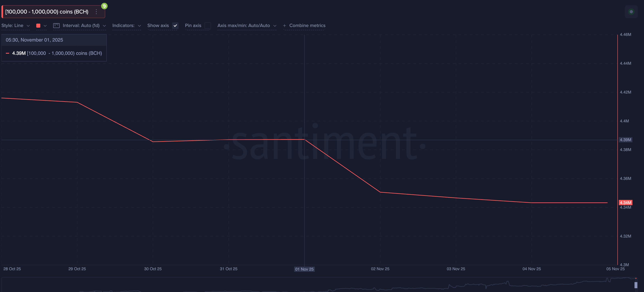Viewport: 644px width, 292px height.
Task: Click the calendar icon next to Interval
Action: pyautogui.click(x=56, y=25)
